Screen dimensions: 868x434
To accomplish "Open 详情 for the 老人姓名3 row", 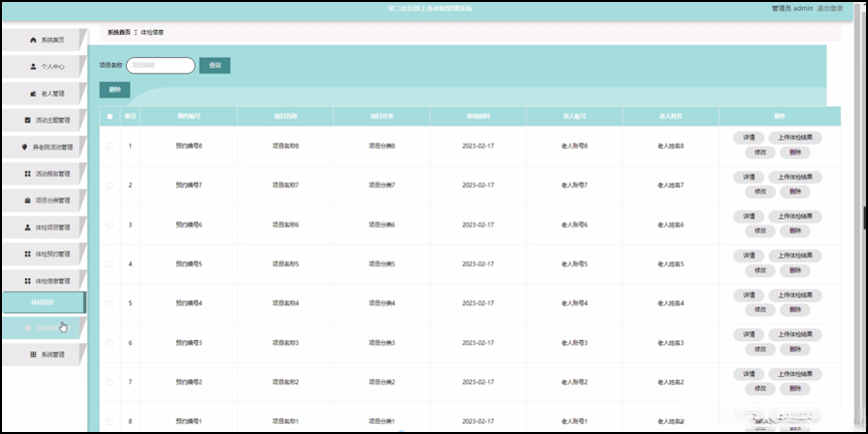I will click(748, 334).
